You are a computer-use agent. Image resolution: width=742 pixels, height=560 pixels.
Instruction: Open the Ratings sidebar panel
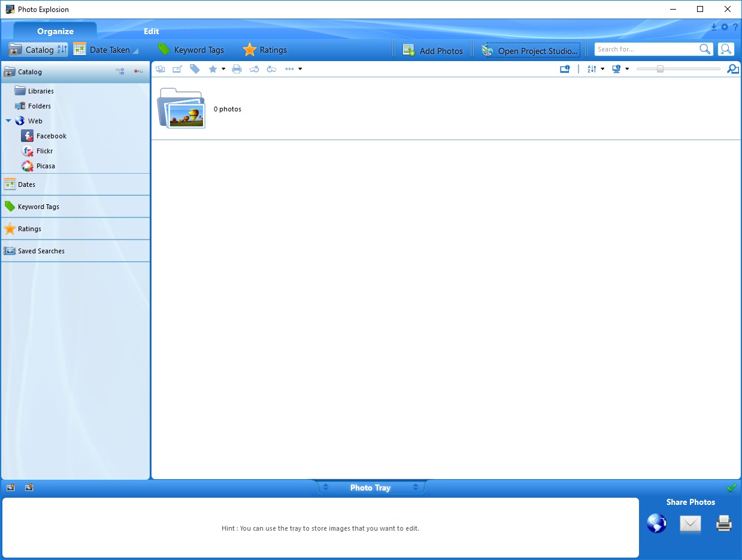pos(75,229)
